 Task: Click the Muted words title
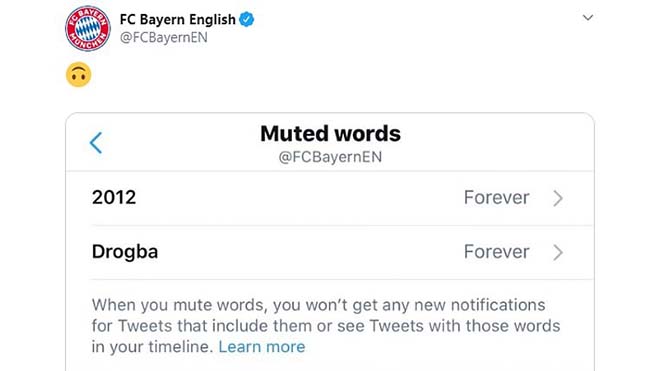click(330, 134)
